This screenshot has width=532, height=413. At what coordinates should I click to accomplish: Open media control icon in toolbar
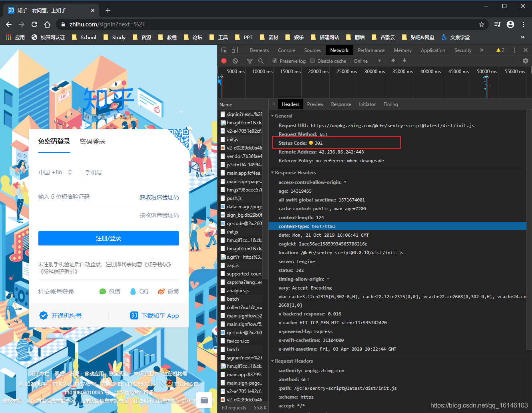point(497,24)
